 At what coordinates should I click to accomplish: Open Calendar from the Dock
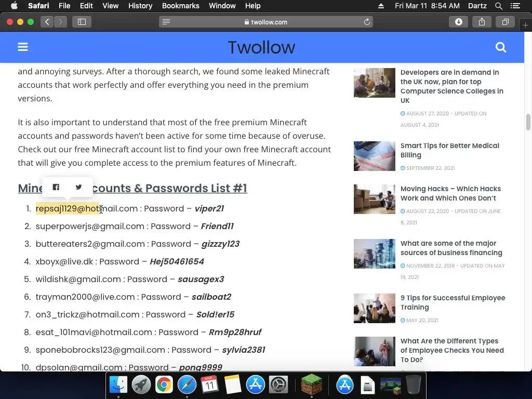tap(210, 385)
